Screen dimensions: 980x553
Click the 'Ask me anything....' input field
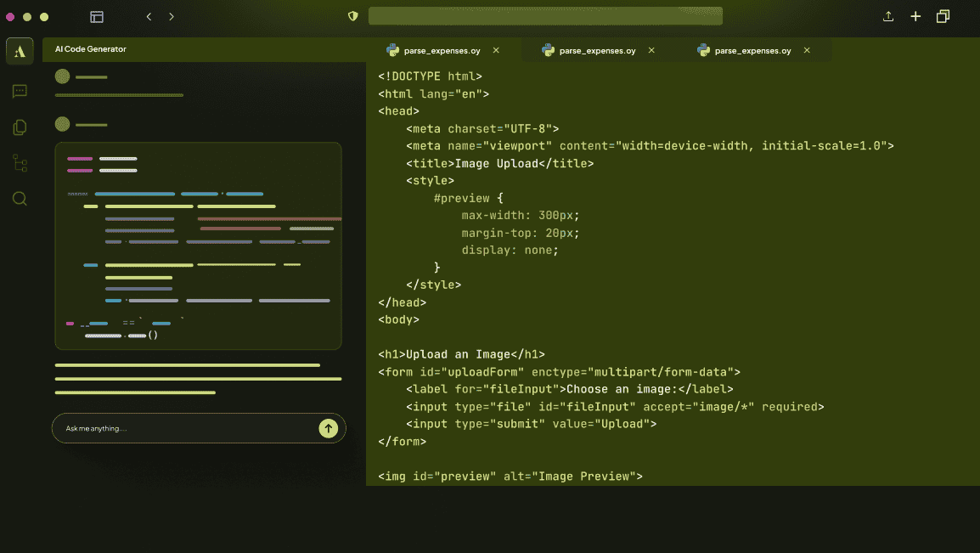[x=199, y=428]
